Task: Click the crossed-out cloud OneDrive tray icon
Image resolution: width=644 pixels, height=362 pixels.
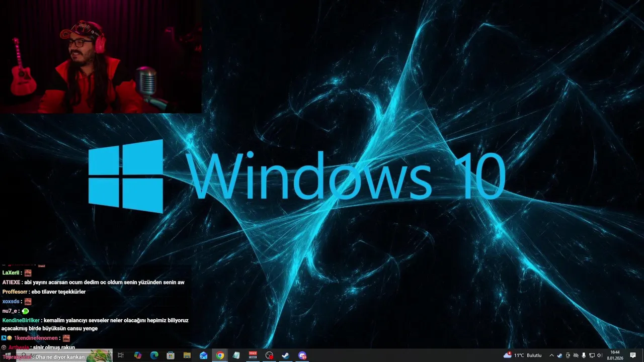Action: [x=576, y=355]
